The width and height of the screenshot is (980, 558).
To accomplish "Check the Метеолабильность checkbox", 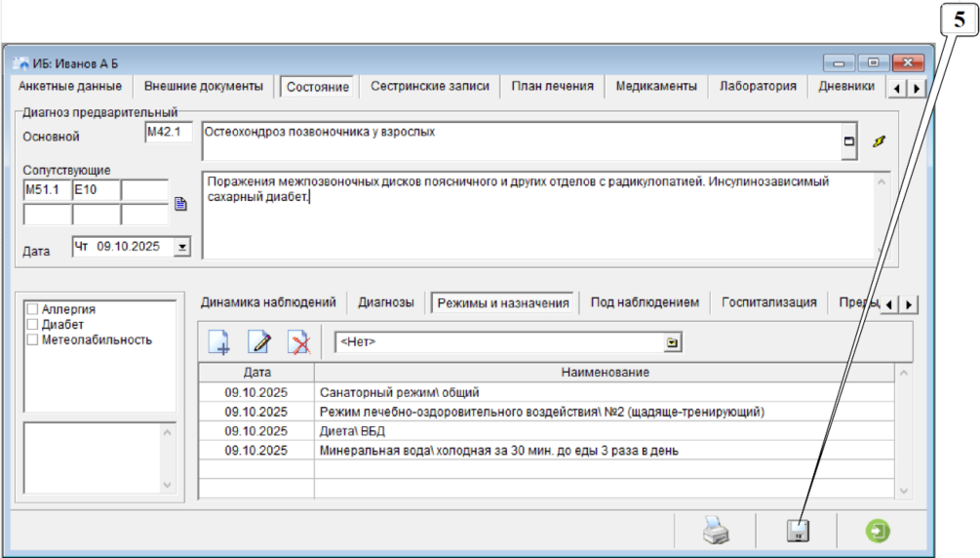I will click(x=33, y=339).
